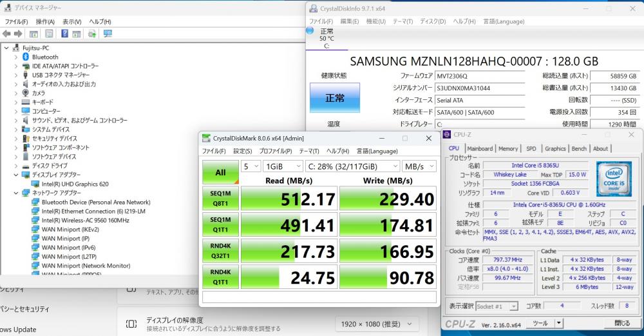Viewport: 644px width, 336px height.
Task: Open CrystalDiskMark プロファイル(P) menu
Action: click(276, 151)
